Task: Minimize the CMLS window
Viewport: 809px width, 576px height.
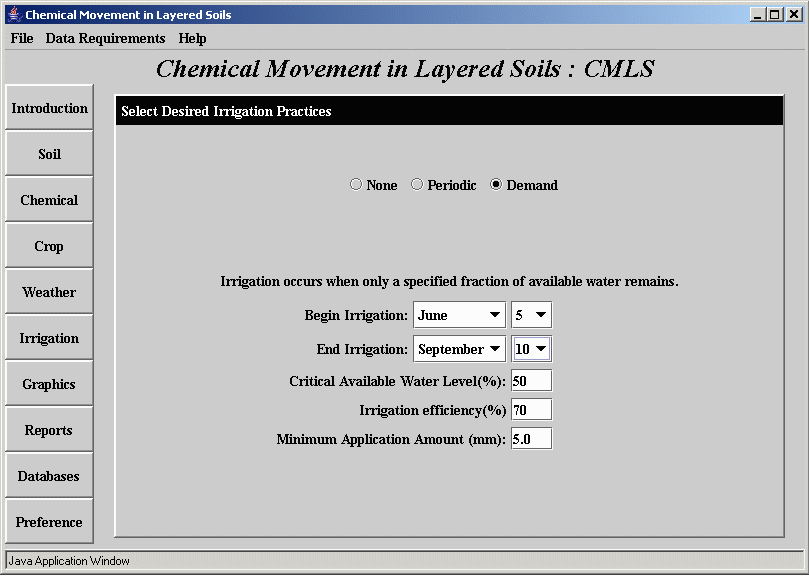Action: coord(757,14)
